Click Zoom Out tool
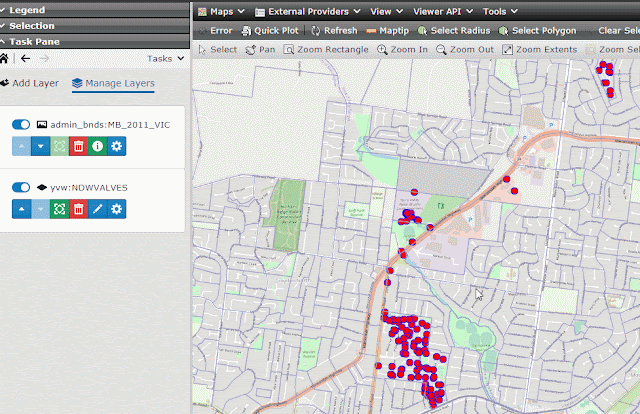This screenshot has height=414, width=640. tap(465, 50)
